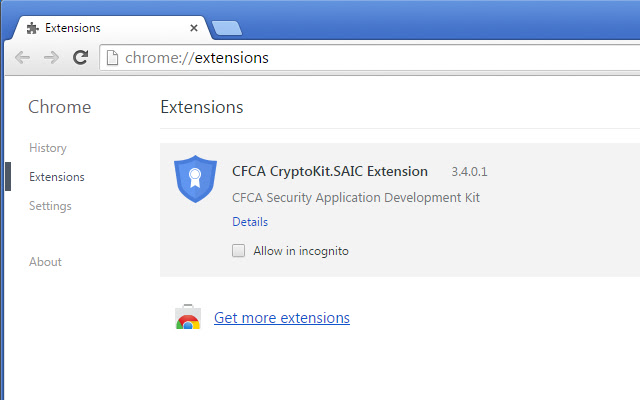Enable the Allow in incognito checkbox
Screen dimensions: 640x400
pos(239,251)
